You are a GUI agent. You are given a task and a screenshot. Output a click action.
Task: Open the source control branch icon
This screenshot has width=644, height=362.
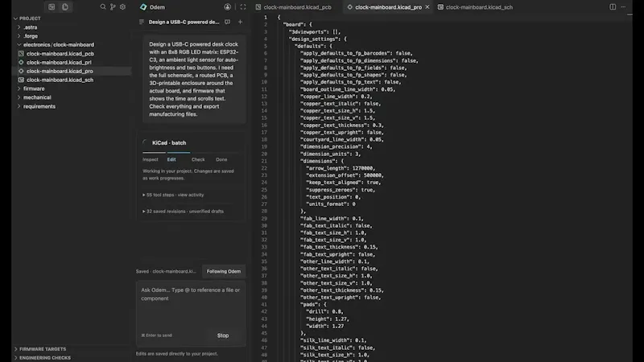tap(113, 7)
